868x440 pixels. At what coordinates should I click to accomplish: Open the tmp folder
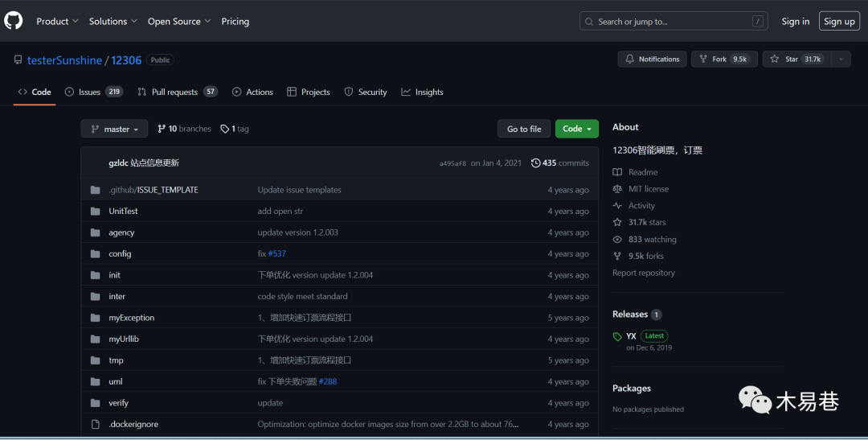[x=116, y=360]
